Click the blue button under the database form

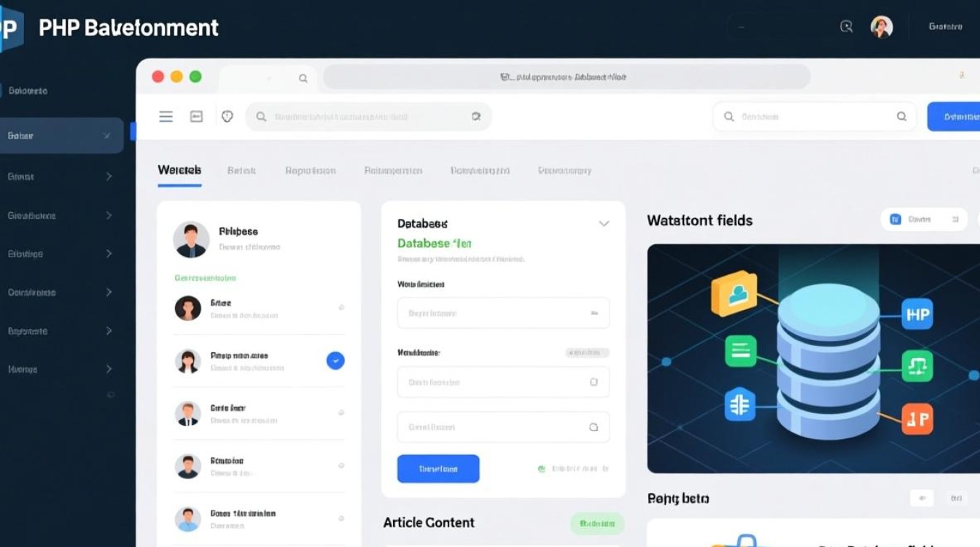(438, 469)
